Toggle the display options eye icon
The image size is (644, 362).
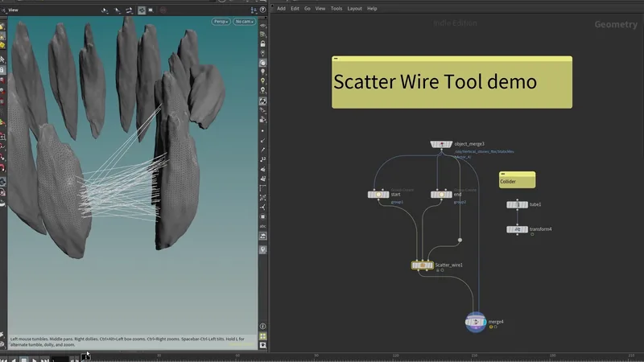263,26
